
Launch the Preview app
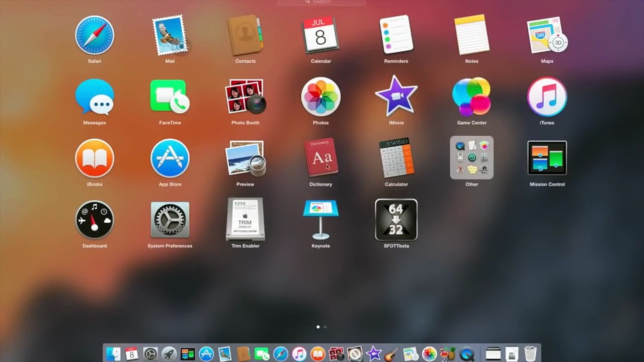246,158
